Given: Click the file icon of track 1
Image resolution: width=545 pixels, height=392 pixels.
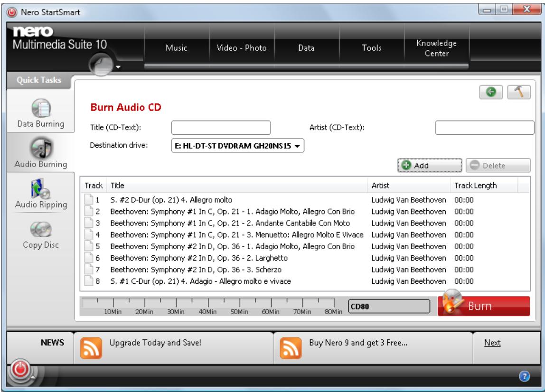Looking at the screenshot, I should (89, 199).
